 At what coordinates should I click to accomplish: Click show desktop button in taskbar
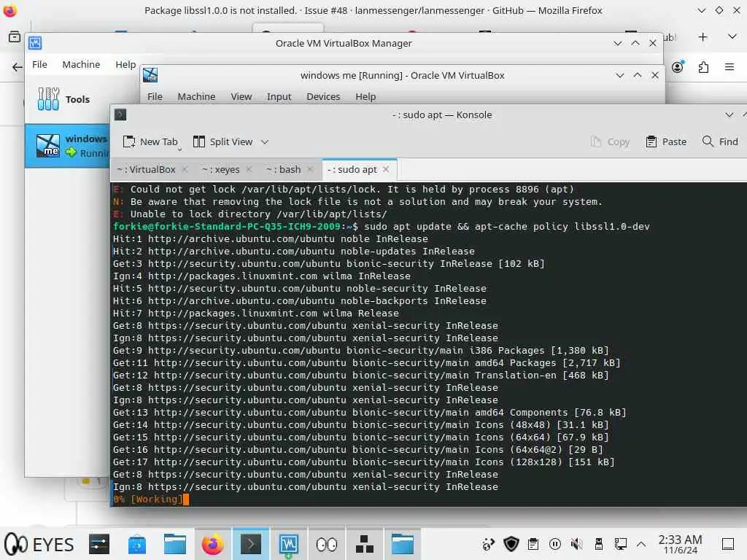727,544
